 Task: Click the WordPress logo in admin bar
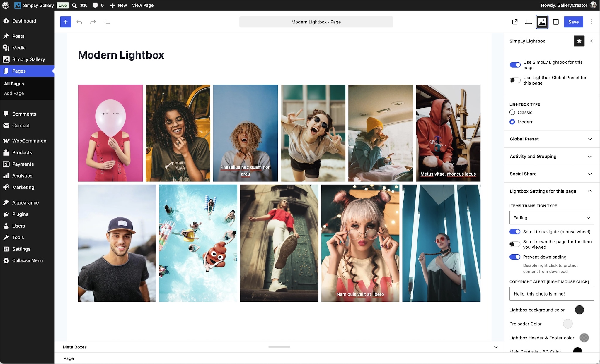coord(6,5)
